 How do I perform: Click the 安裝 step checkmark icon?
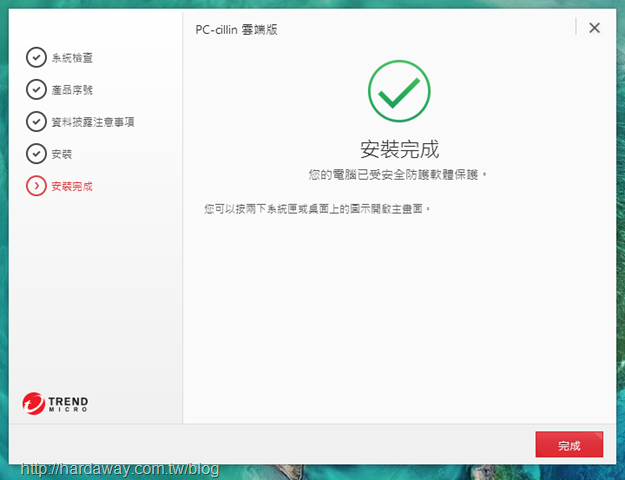[36, 153]
